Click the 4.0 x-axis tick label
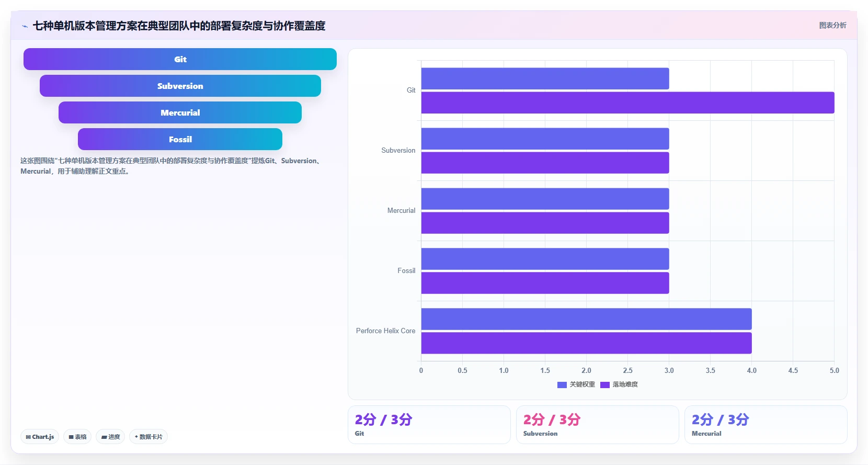 coord(751,370)
